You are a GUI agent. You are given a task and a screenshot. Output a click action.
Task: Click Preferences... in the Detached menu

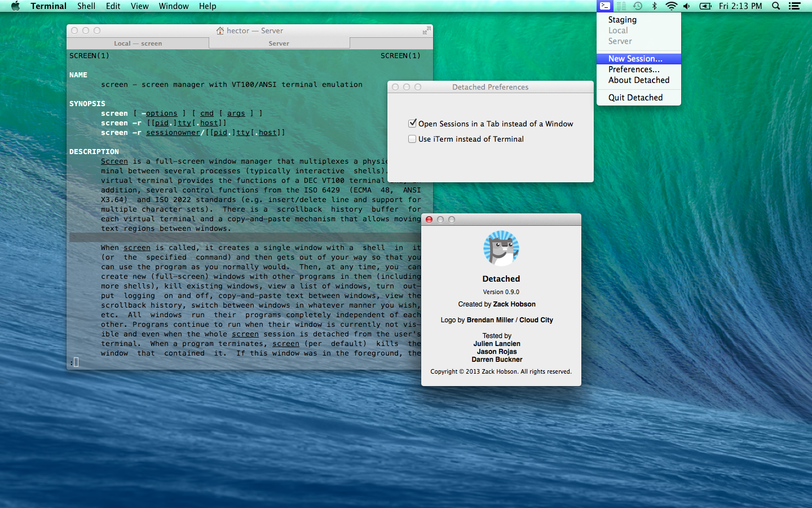(x=633, y=69)
